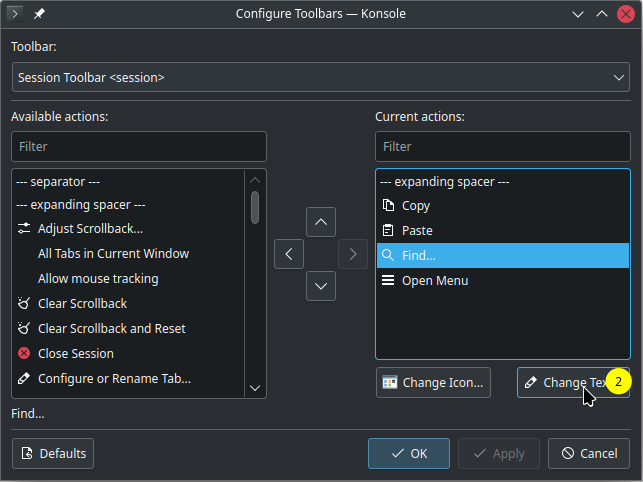Screen dimensions: 643x482
Task: Select expanding spacer in current actions list
Action: 445,182
